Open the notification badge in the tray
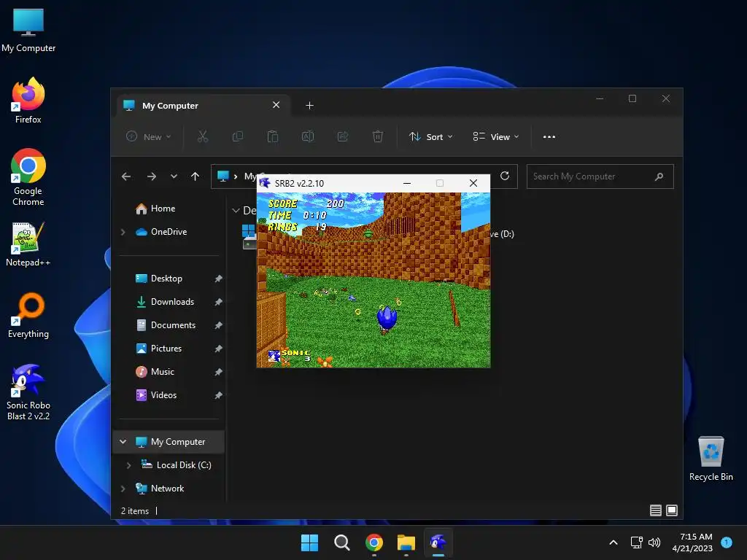The image size is (747, 560). 727,542
